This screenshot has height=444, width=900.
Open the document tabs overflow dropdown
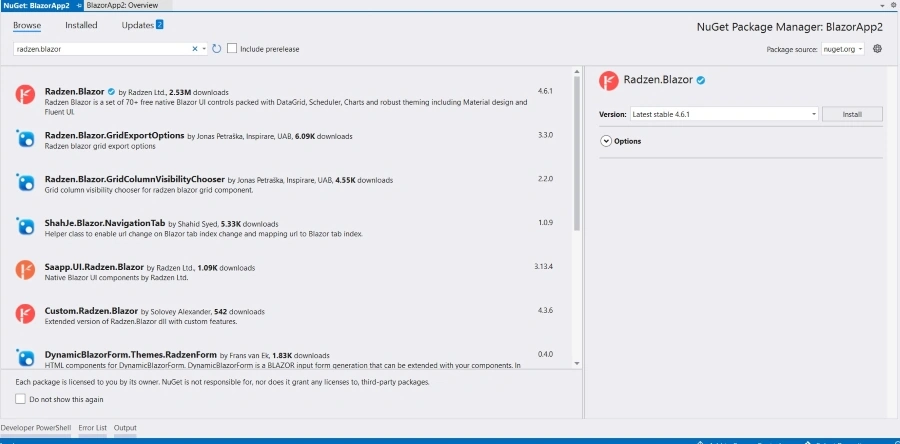[882, 5]
